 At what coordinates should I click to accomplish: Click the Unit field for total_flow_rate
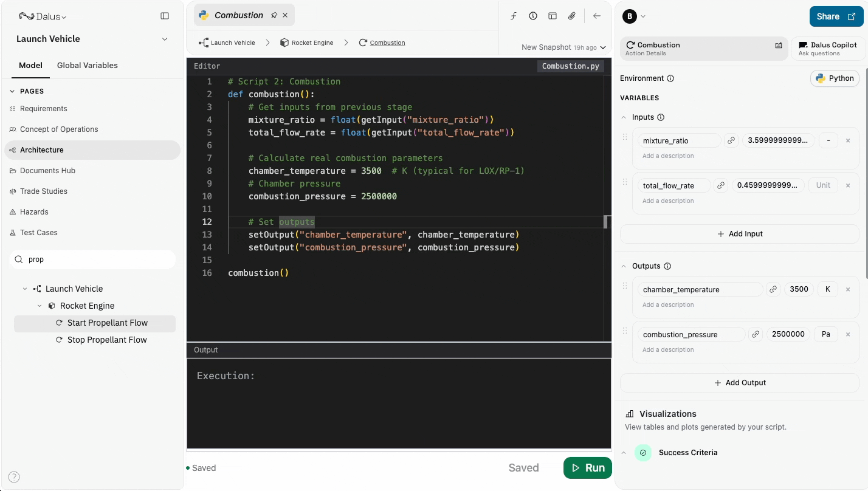click(823, 185)
